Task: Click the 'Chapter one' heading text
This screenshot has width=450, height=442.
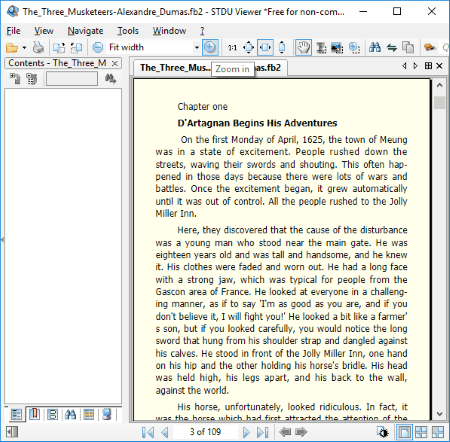Action: tap(202, 107)
